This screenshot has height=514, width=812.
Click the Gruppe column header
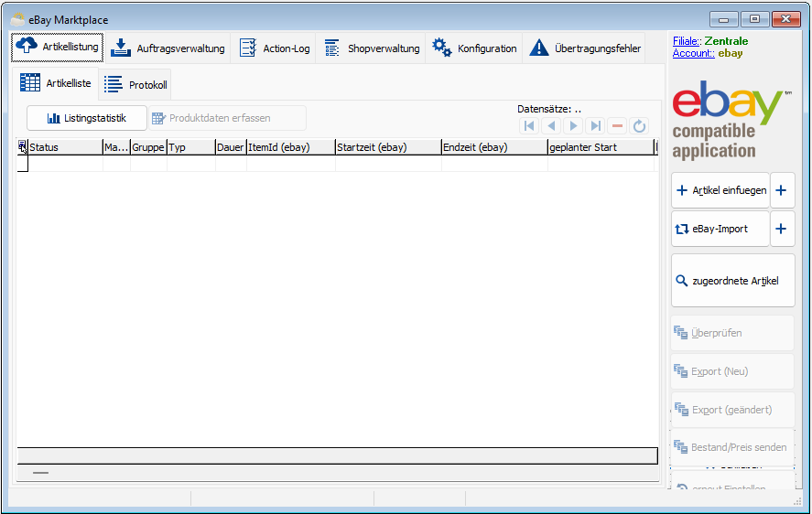point(148,147)
